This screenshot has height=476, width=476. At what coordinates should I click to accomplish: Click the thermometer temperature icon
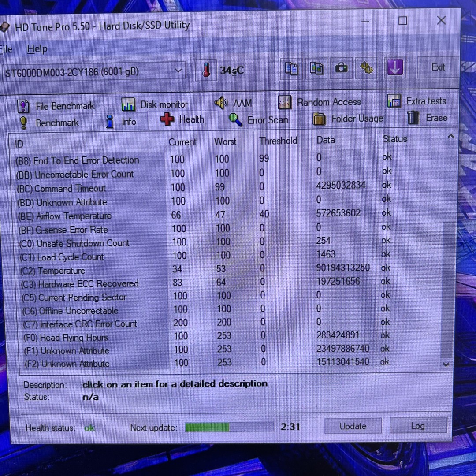pyautogui.click(x=206, y=71)
